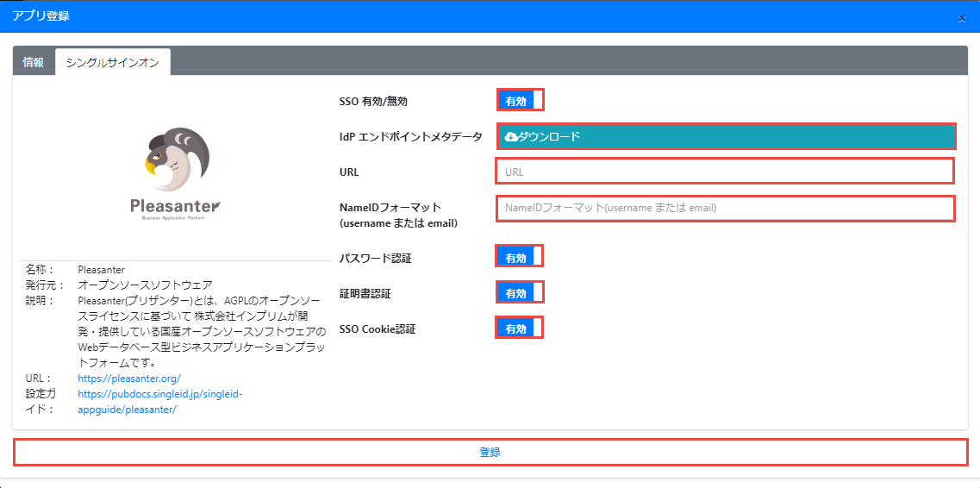Click the アプリ登録 dialog title
This screenshot has height=488, width=980.
41,16
